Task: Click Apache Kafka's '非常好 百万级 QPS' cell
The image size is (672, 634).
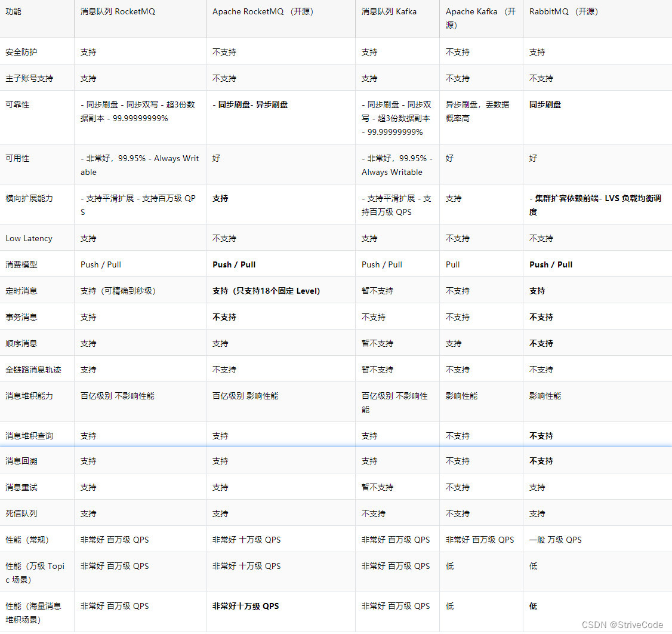Action: [x=480, y=540]
